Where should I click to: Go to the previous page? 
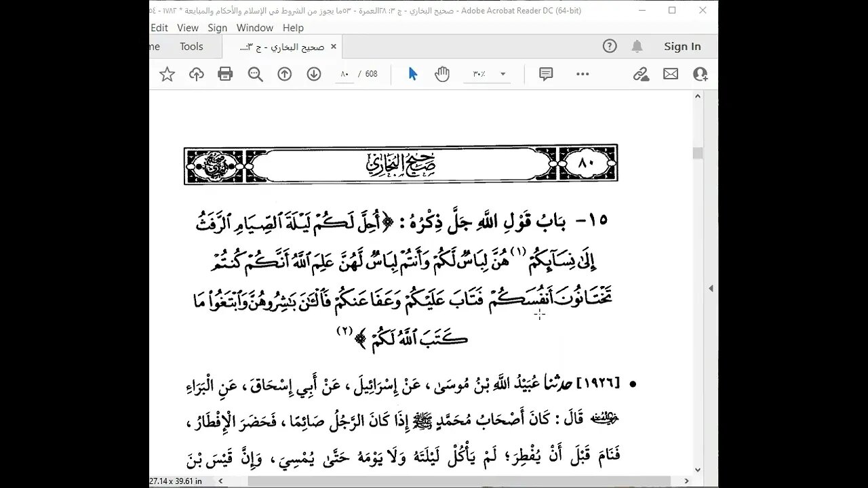tap(285, 75)
